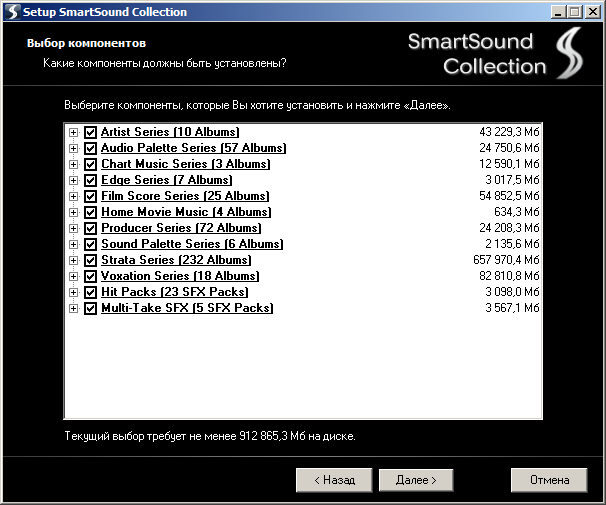Screen dimensions: 606x505
Task: Select Voxation Series (18 Albums) label
Action: coord(180,276)
